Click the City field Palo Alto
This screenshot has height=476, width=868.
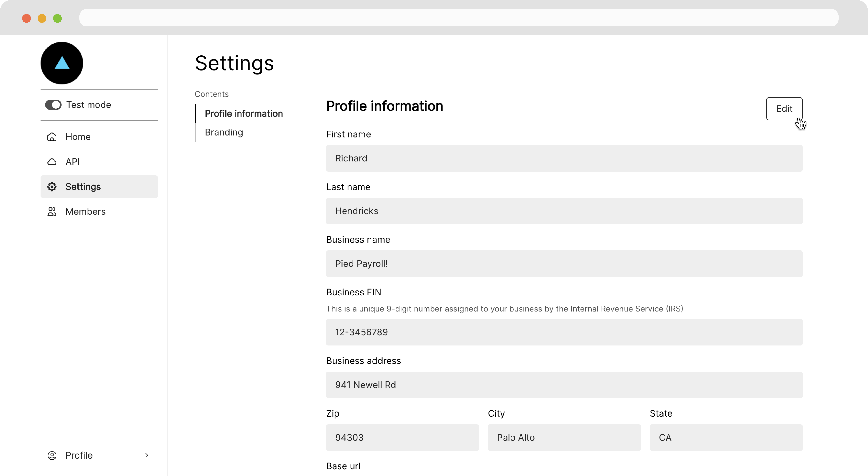(564, 437)
